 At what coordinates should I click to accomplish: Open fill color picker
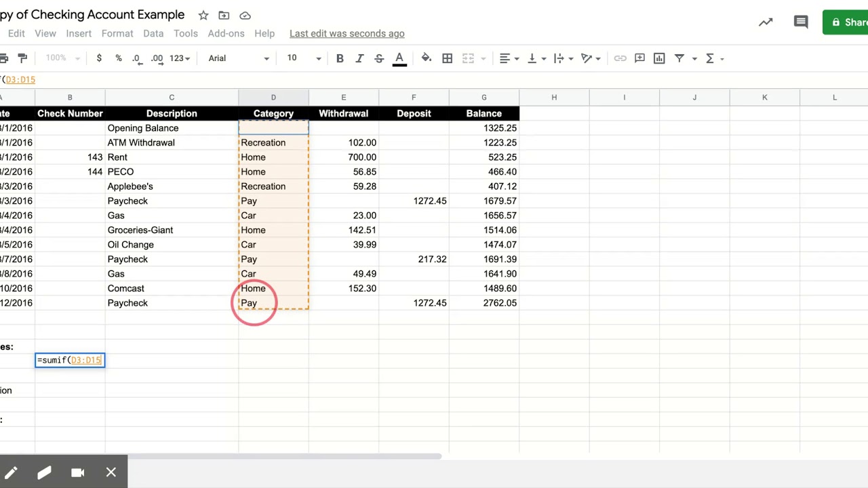[427, 58]
